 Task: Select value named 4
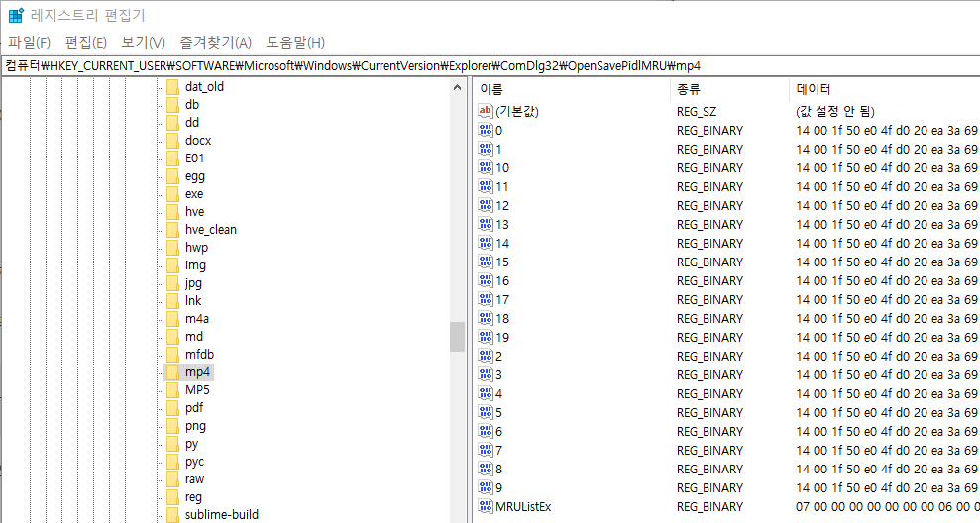[x=498, y=393]
